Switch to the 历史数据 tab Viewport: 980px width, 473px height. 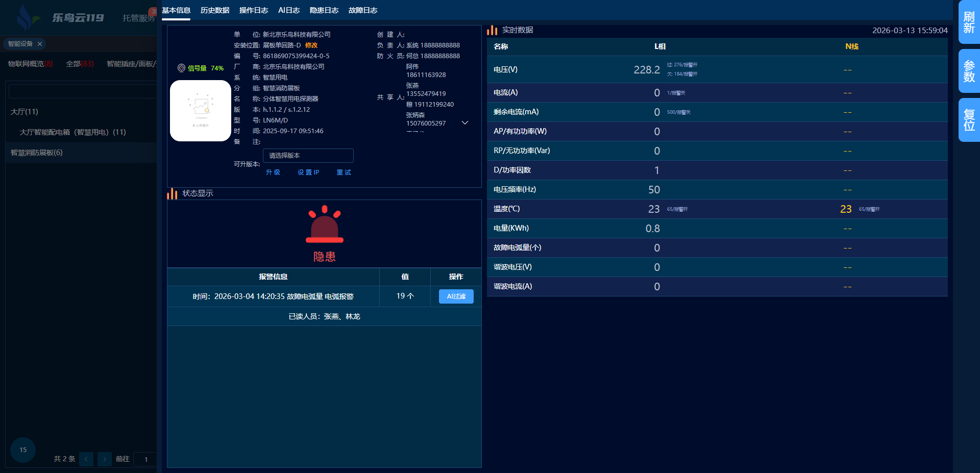tap(215, 10)
